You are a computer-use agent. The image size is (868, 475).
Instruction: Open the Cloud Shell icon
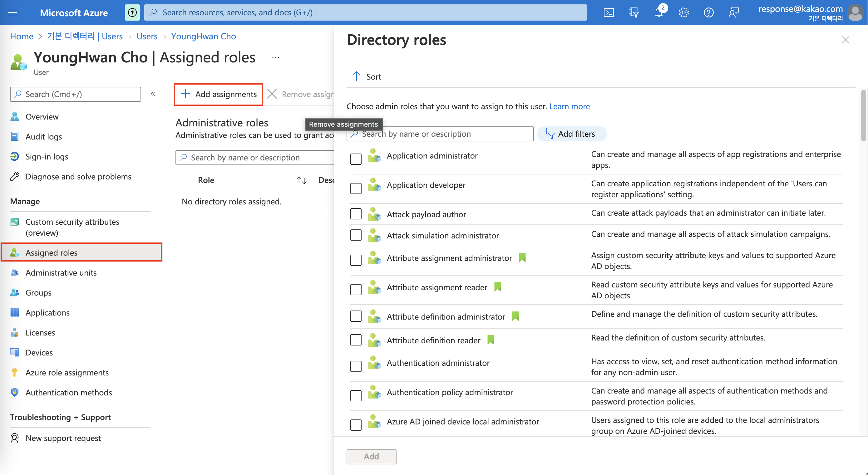(x=609, y=12)
